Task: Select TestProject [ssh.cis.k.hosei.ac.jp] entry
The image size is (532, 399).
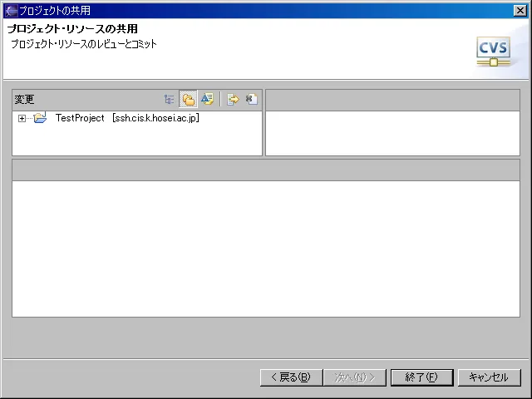Action: [126, 118]
